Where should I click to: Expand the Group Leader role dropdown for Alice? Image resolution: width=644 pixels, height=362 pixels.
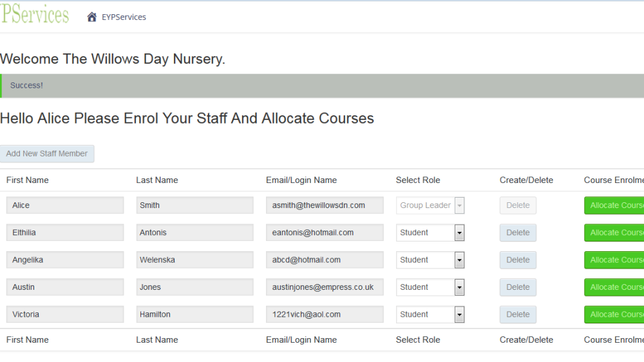(x=430, y=205)
